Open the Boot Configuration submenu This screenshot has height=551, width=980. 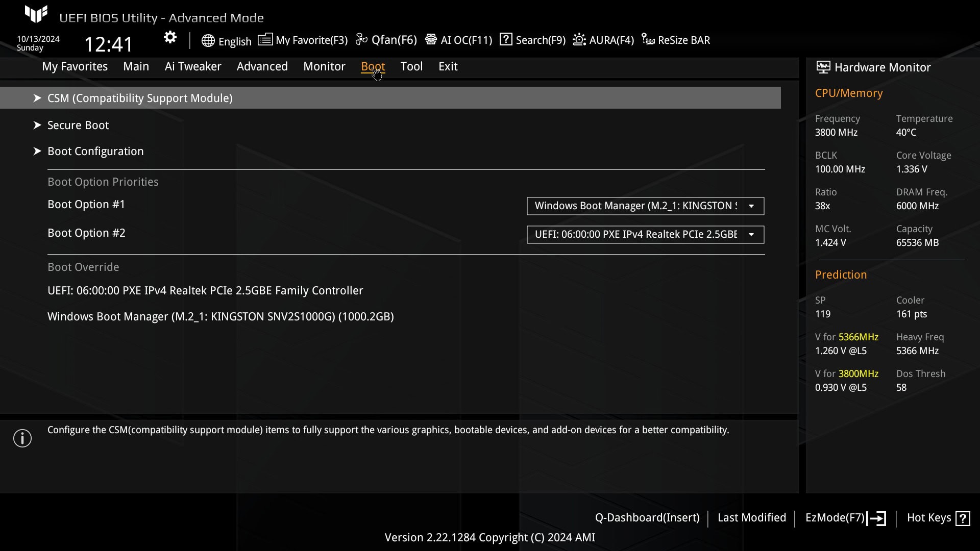click(95, 151)
